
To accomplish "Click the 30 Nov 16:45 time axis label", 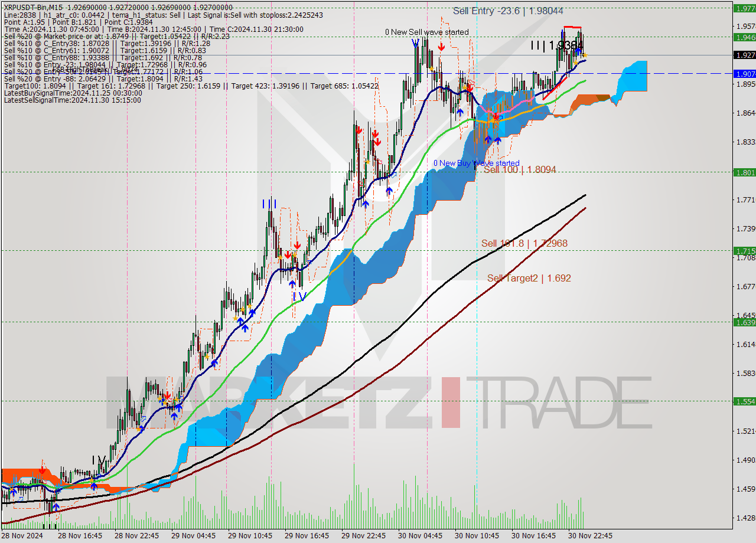I will (x=533, y=536).
